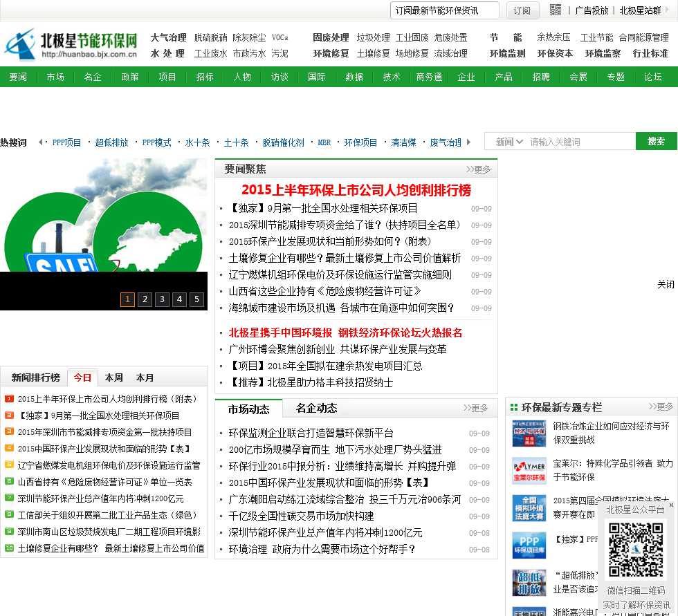Click the green 搜索 button
The width and height of the screenshot is (678, 616).
click(x=656, y=141)
